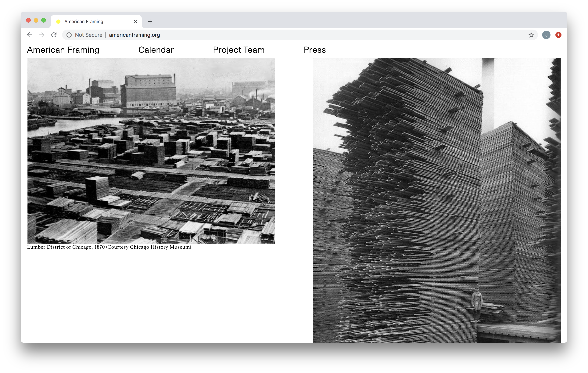Click the Lumber District of Chicago caption
This screenshot has height=373, width=588.
coord(109,247)
